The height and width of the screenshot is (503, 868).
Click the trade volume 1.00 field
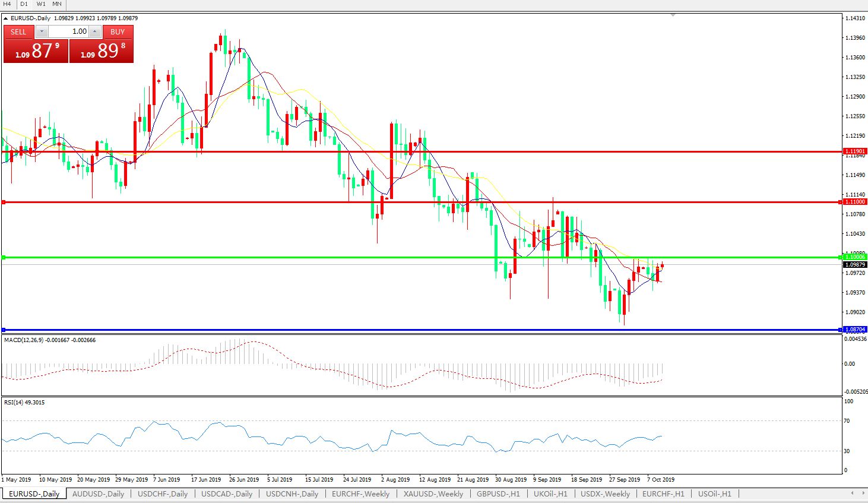[x=68, y=31]
